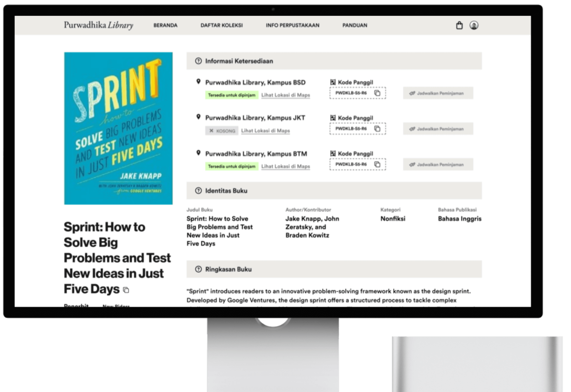Click Jadwalkan Peminjaman for Kampus JKT
Viewport: 571px width, 392px height.
[438, 129]
